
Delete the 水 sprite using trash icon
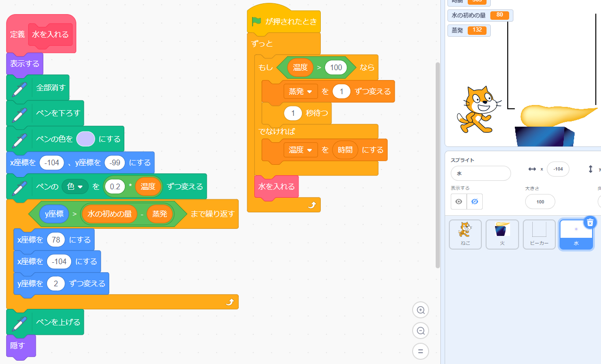tap(590, 223)
